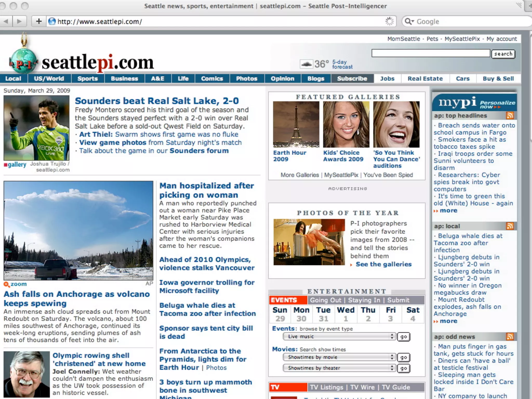
Task: Click the RSS icon beside ap: odd news
Action: coord(510,337)
